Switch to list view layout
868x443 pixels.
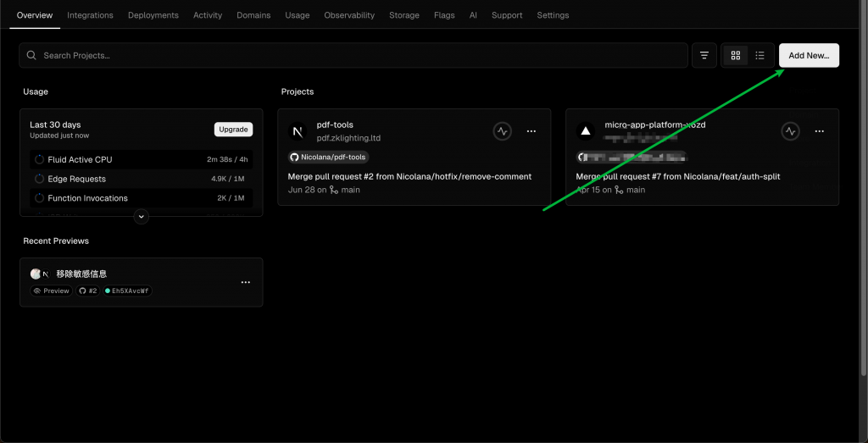click(760, 56)
